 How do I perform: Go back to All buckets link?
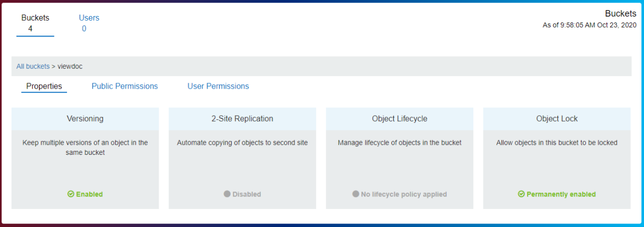33,66
